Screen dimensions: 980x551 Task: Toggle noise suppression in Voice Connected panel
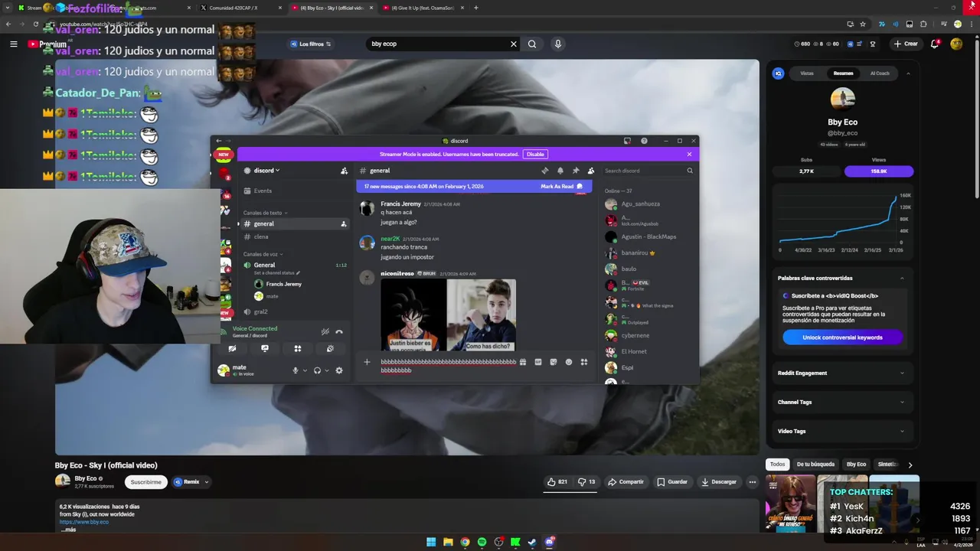[x=325, y=331]
